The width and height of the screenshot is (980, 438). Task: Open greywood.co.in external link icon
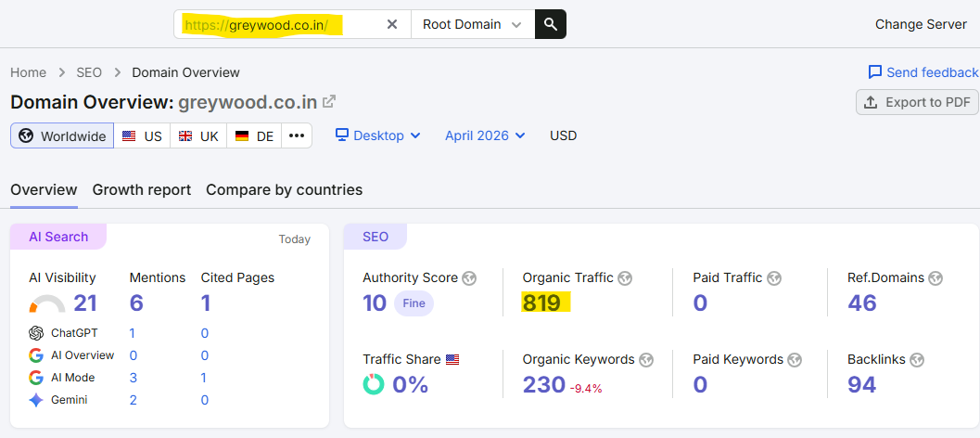pos(329,101)
